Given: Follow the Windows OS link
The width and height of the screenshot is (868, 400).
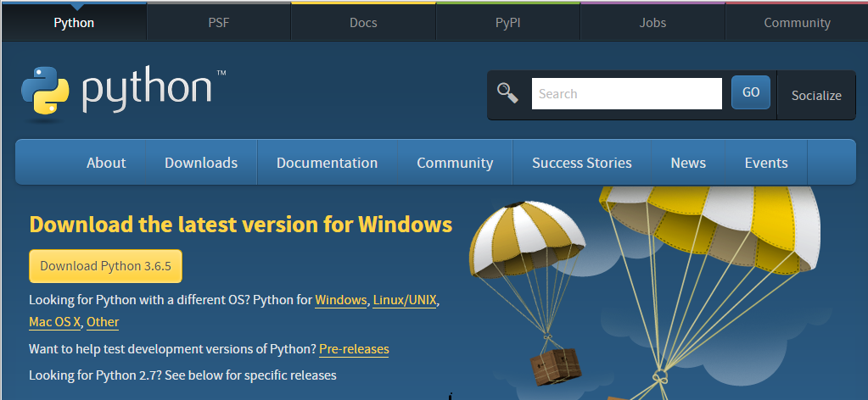Looking at the screenshot, I should 341,300.
